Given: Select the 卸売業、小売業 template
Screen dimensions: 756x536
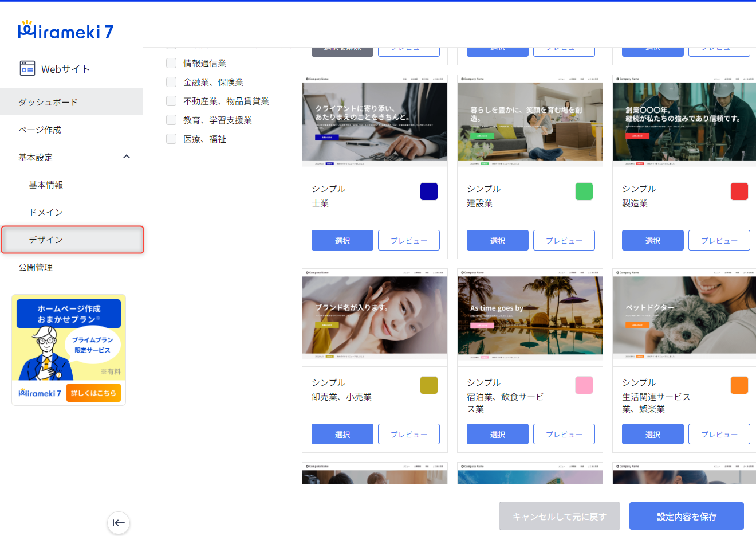Looking at the screenshot, I should (342, 434).
